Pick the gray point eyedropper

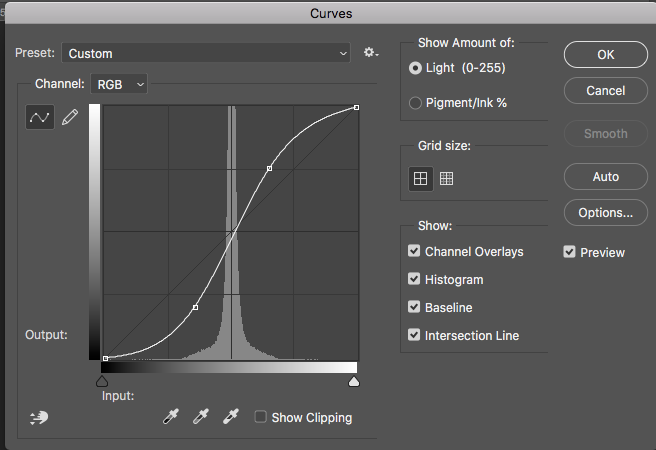pos(200,417)
